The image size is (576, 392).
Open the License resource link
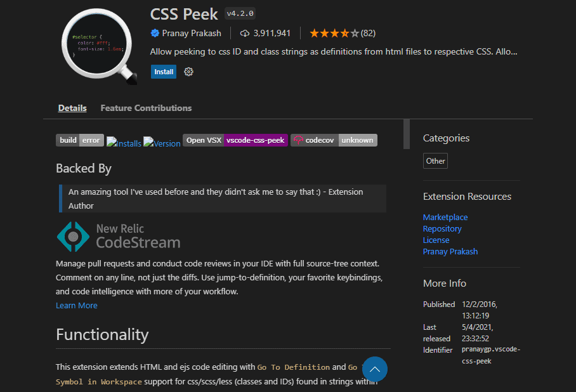click(x=436, y=240)
